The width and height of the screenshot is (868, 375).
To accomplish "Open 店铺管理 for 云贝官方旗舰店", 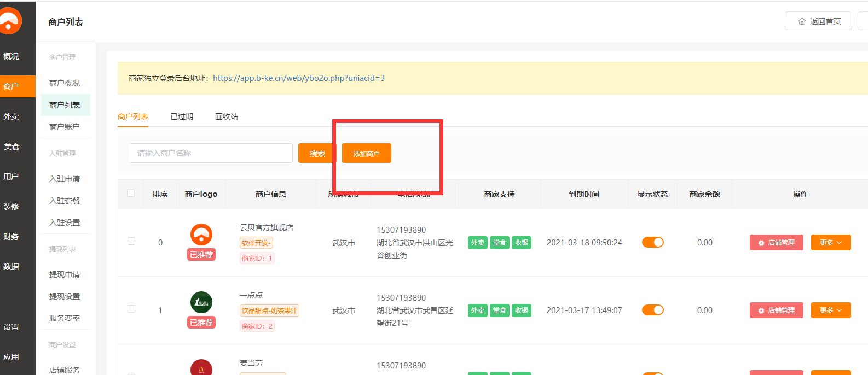I will (x=777, y=242).
